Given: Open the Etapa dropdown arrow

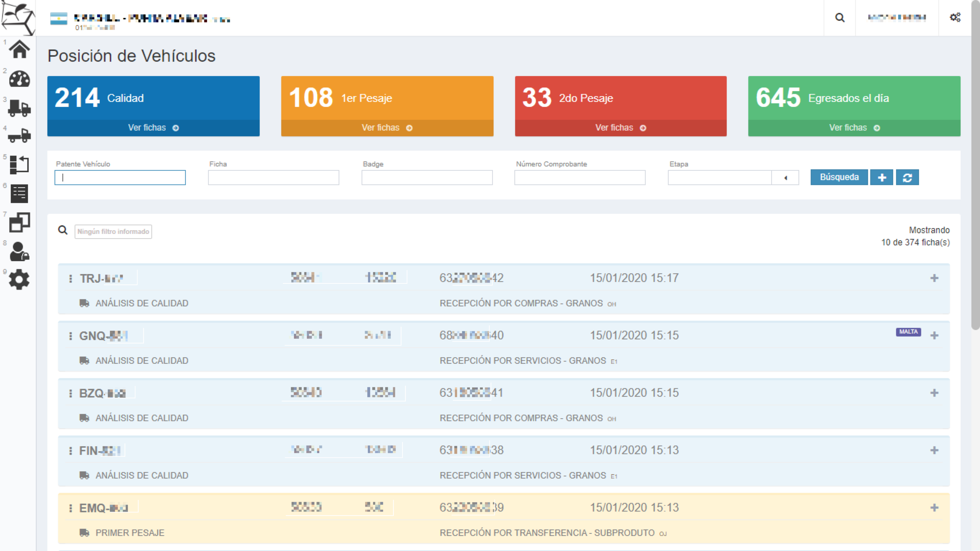Looking at the screenshot, I should point(785,178).
